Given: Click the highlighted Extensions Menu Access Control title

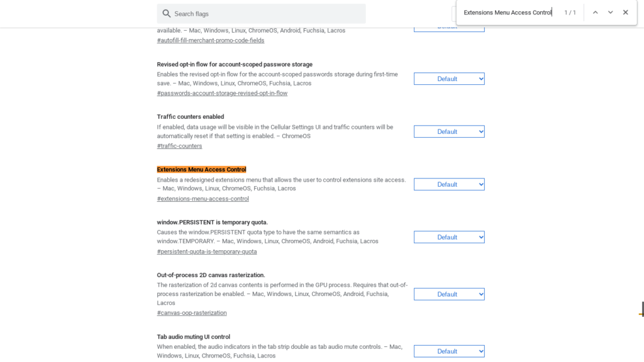Looking at the screenshot, I should pos(201,170).
